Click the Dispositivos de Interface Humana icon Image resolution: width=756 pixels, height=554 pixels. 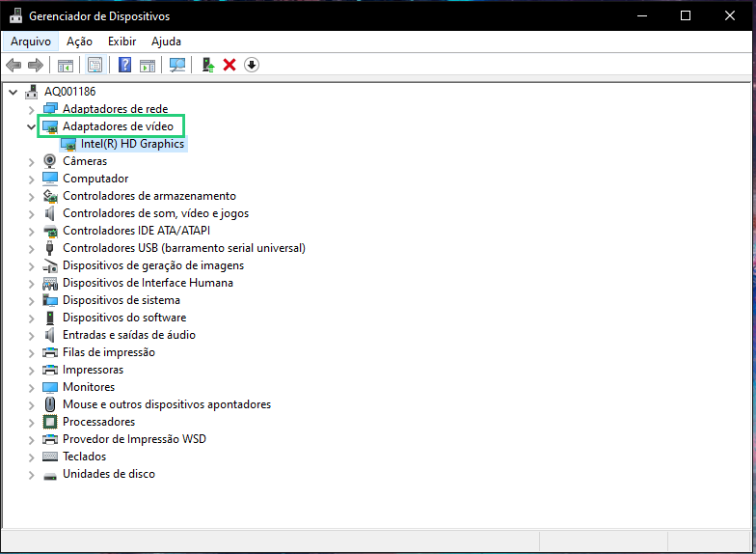[50, 283]
